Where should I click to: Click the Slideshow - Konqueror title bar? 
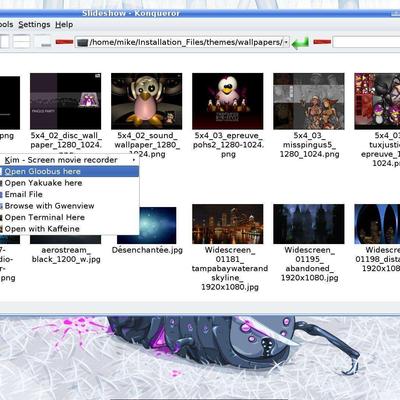(200, 13)
